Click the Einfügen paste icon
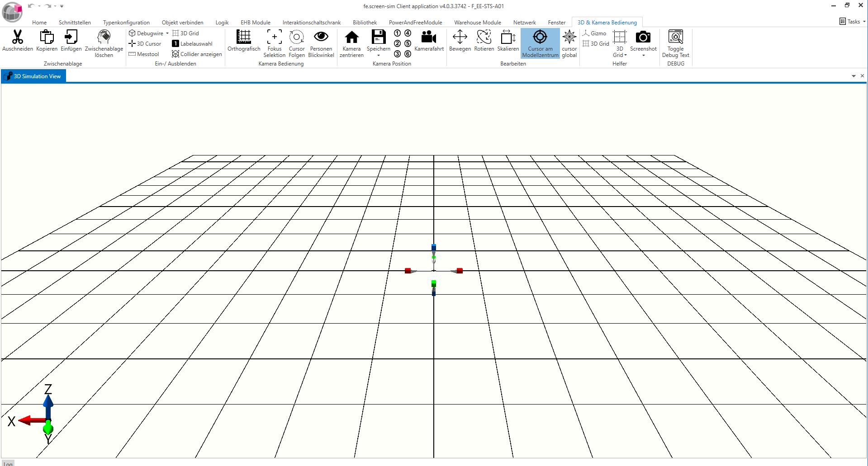Screen dimensions: 868x466 click(x=71, y=37)
